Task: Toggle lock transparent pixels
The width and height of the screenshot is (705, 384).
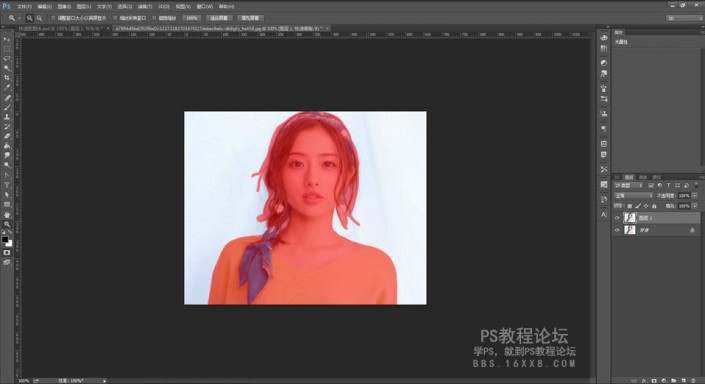Action: pos(629,206)
